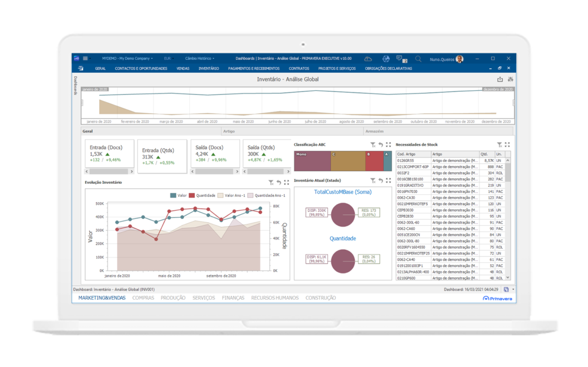Click the right handle of the date range filter
This screenshot has height=367, width=588.
tap(513, 102)
